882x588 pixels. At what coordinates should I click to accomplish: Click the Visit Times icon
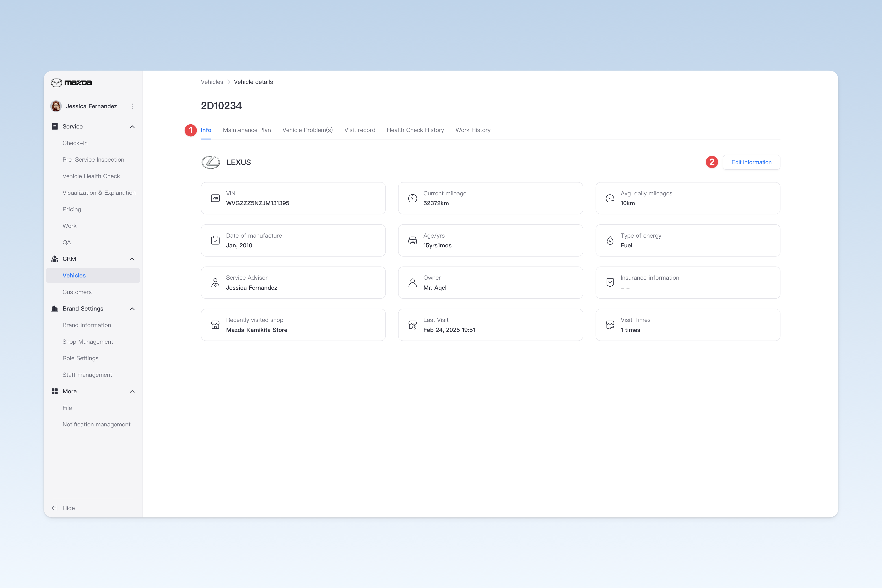610,325
